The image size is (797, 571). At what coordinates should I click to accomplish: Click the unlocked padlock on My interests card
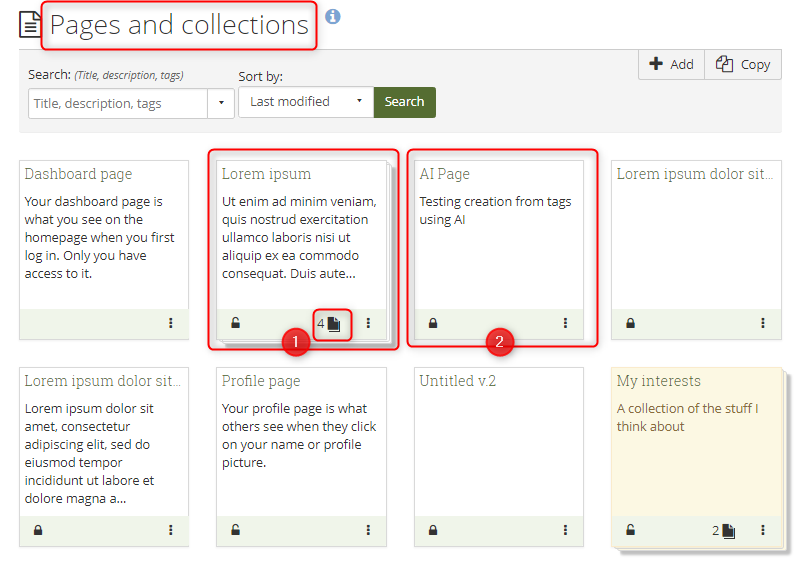click(630, 530)
